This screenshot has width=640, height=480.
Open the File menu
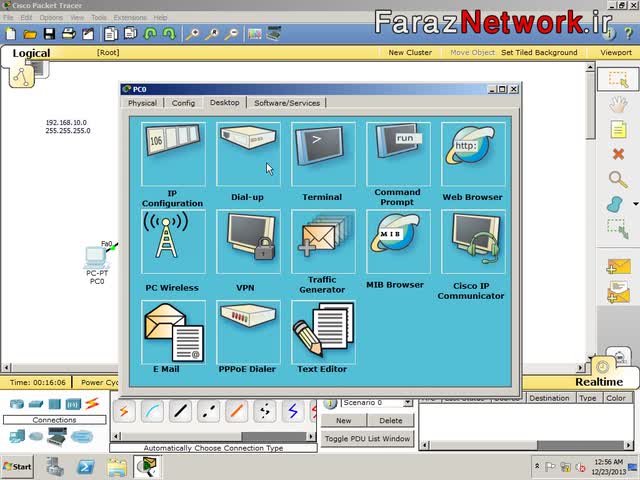point(8,18)
